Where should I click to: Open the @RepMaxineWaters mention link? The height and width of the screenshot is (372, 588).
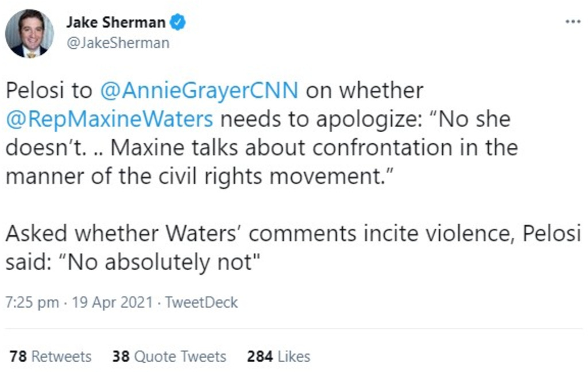(110, 119)
